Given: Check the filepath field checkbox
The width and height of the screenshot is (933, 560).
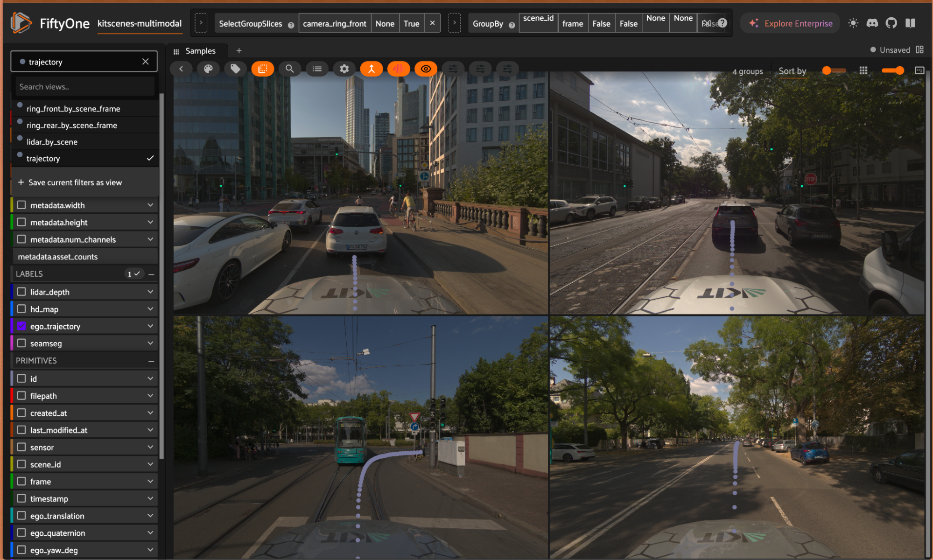Looking at the screenshot, I should [21, 396].
